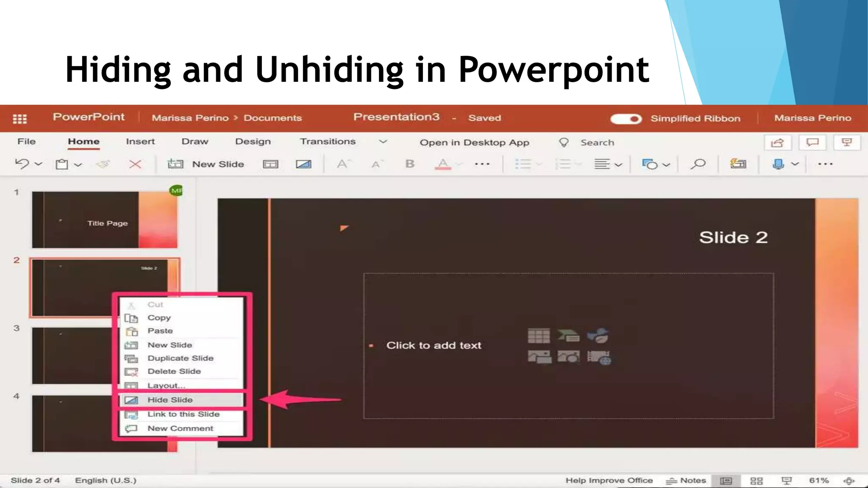The width and height of the screenshot is (868, 488).
Task: Apply Bold formatting with B icon
Action: pyautogui.click(x=410, y=164)
